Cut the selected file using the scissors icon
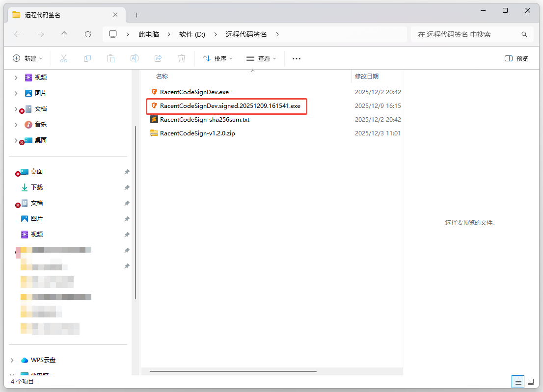Viewport: 543px width, 392px height. (x=63, y=58)
